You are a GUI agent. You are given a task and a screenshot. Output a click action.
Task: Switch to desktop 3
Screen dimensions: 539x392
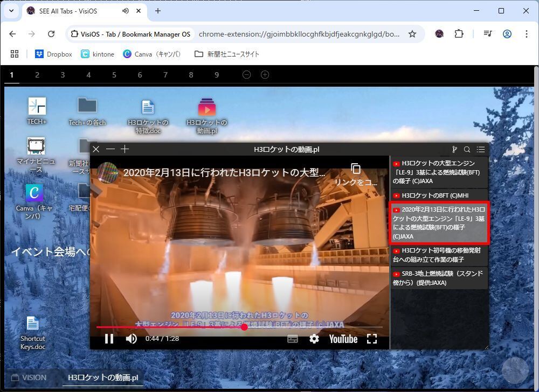63,75
